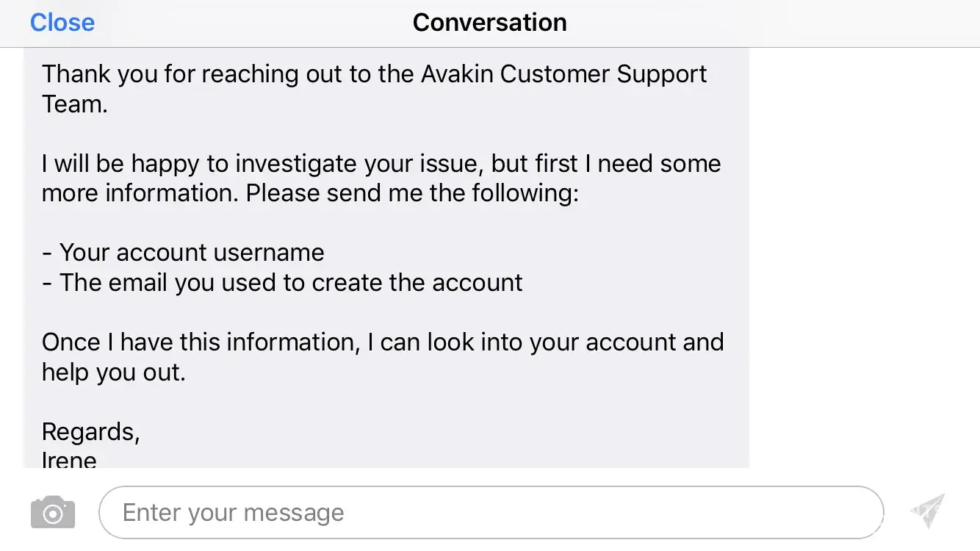Tap the camera icon to attach a photo
Image resolution: width=980 pixels, height=551 pixels.
[x=53, y=512]
